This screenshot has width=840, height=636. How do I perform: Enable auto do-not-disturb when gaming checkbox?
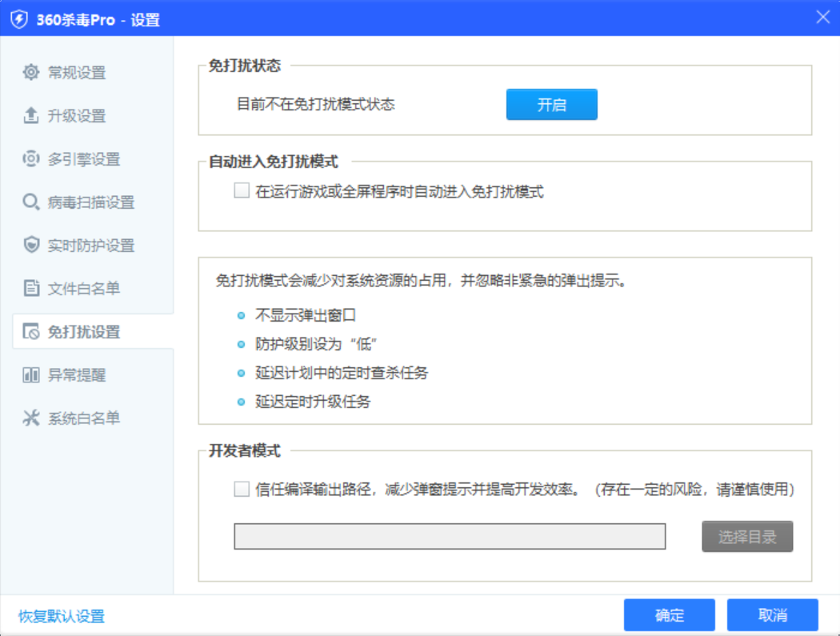242,190
